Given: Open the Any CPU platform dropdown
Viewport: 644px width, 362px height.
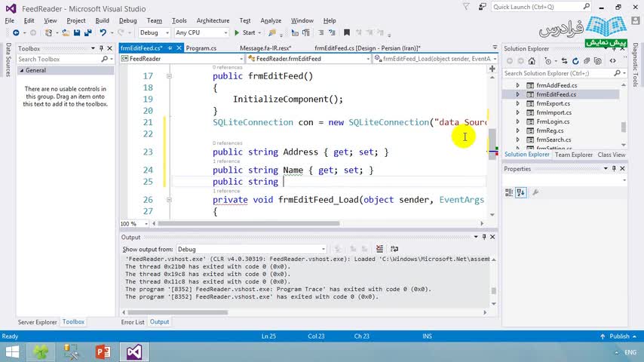Looking at the screenshot, I should click(201, 32).
